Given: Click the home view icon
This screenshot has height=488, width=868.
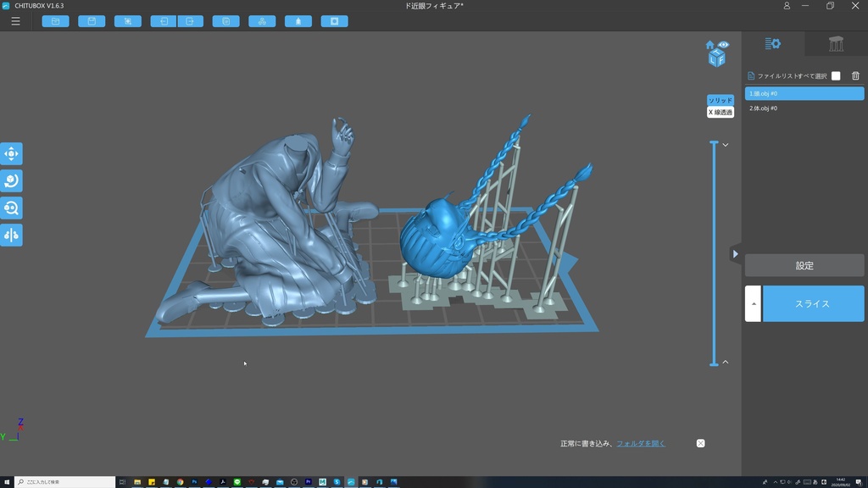Looking at the screenshot, I should coord(709,45).
